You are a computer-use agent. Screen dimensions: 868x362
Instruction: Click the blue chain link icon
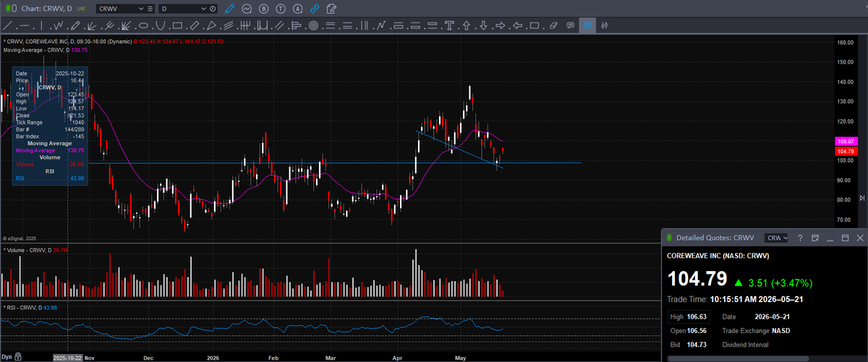coord(314,8)
